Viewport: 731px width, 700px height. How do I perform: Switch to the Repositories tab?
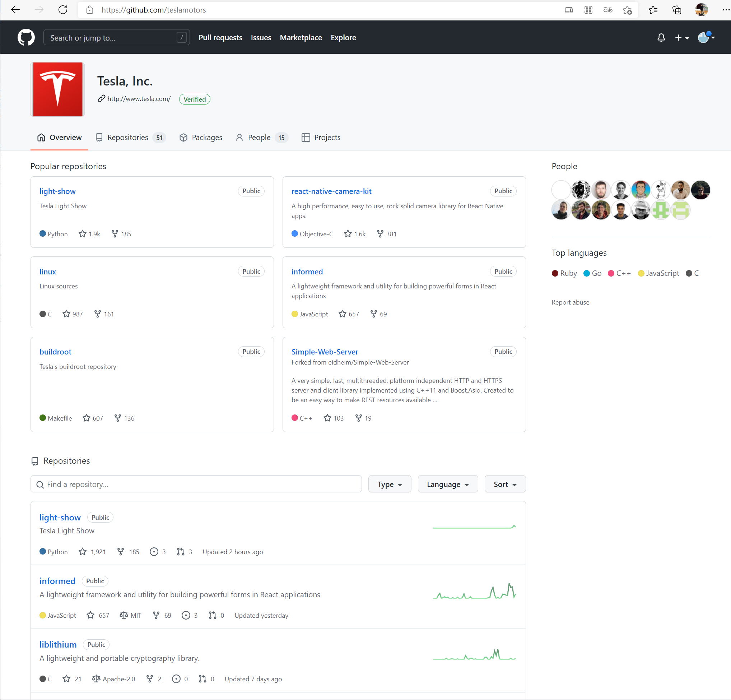click(x=127, y=137)
